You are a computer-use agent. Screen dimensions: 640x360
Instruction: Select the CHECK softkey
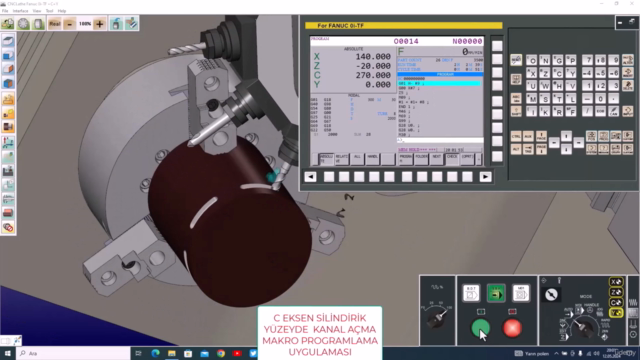452,159
